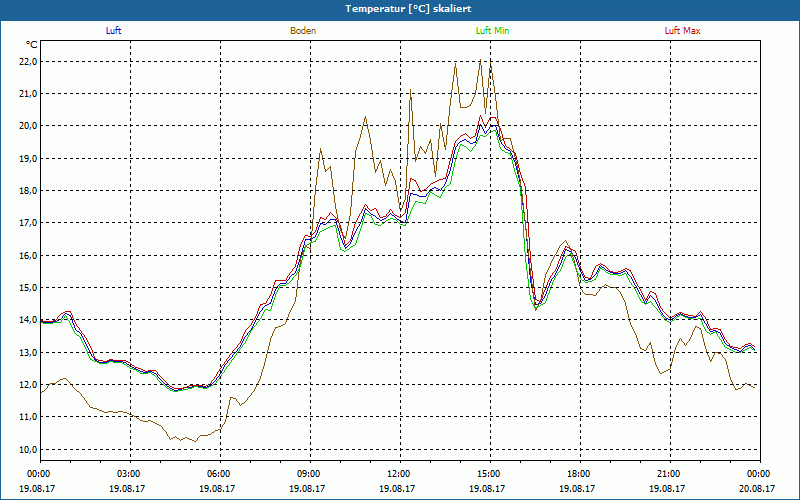This screenshot has width=800, height=500.
Task: Click the 'Luft' legend label
Action: pos(113,31)
